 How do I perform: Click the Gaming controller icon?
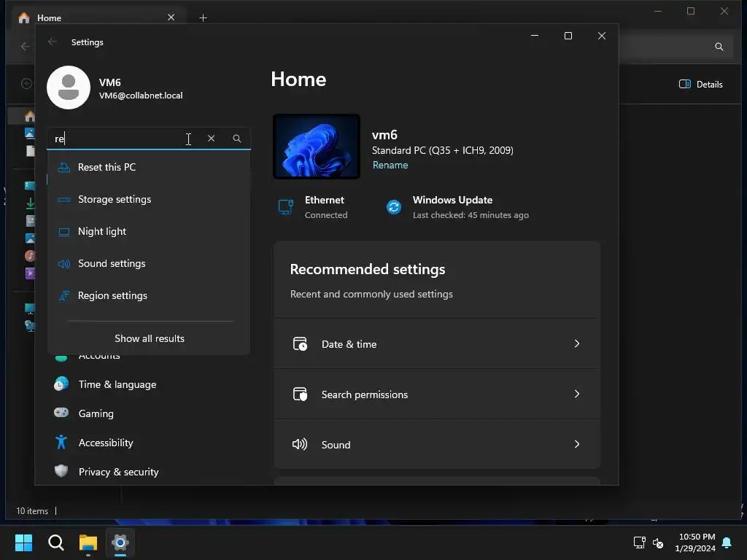coord(61,413)
